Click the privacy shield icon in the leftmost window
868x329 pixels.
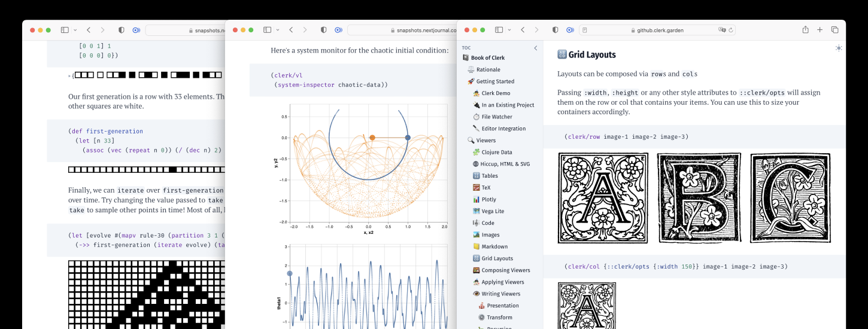click(121, 30)
